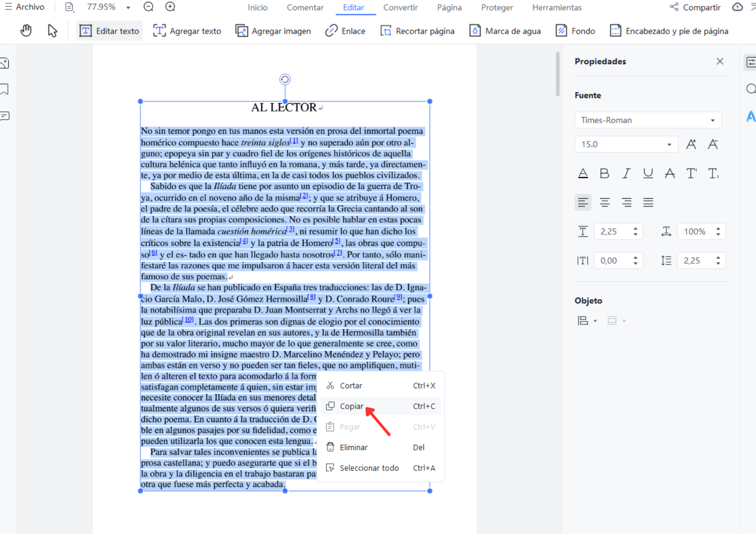756x534 pixels.
Task: Choose Eliminar from context menu
Action: point(381,447)
